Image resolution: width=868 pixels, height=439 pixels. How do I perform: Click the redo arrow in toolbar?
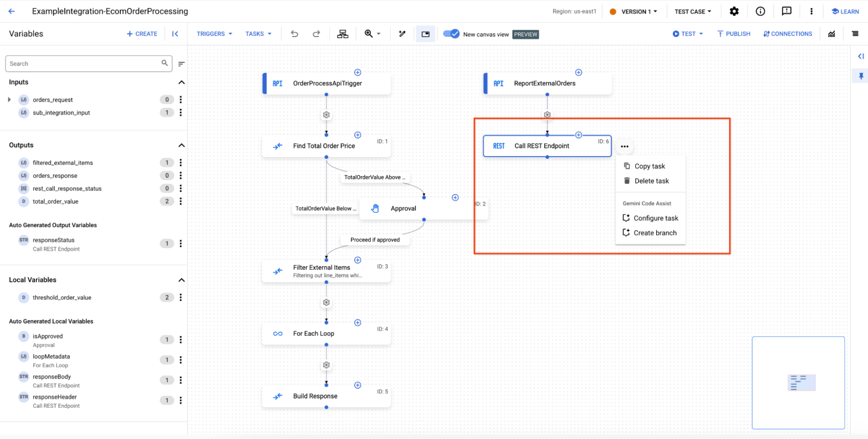tap(317, 34)
